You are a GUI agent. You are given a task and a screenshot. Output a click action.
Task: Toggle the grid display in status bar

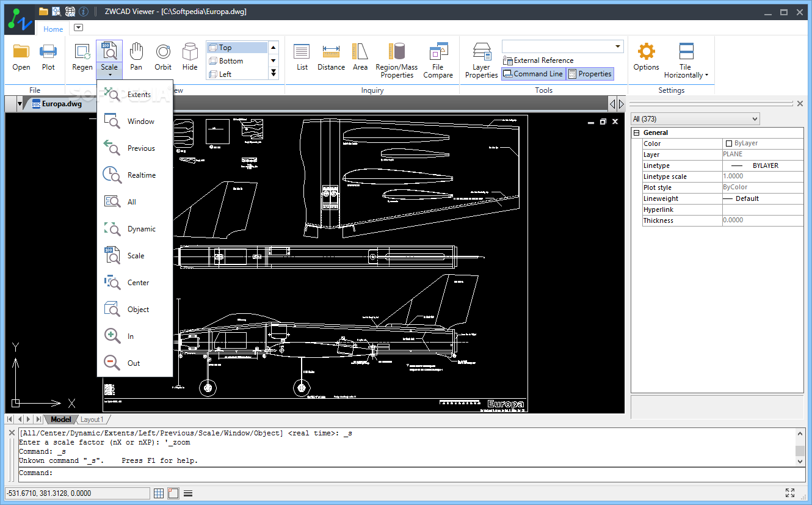(x=159, y=493)
